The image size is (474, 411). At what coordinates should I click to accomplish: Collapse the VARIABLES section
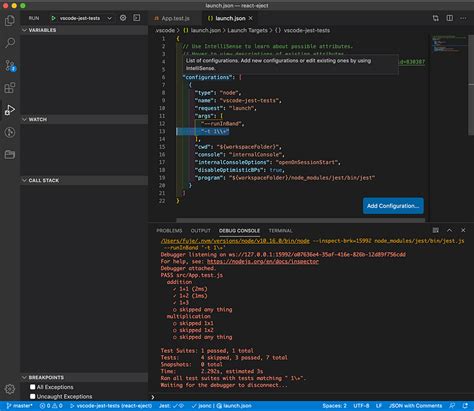click(x=85, y=30)
